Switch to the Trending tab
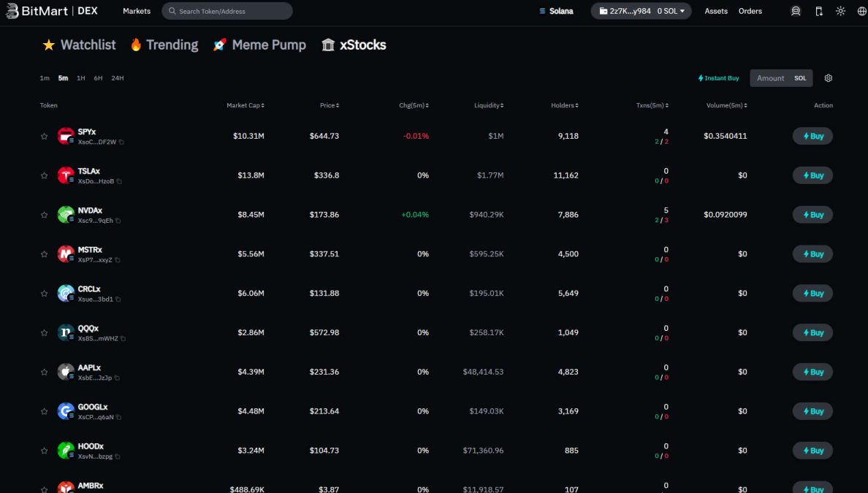 coord(164,45)
